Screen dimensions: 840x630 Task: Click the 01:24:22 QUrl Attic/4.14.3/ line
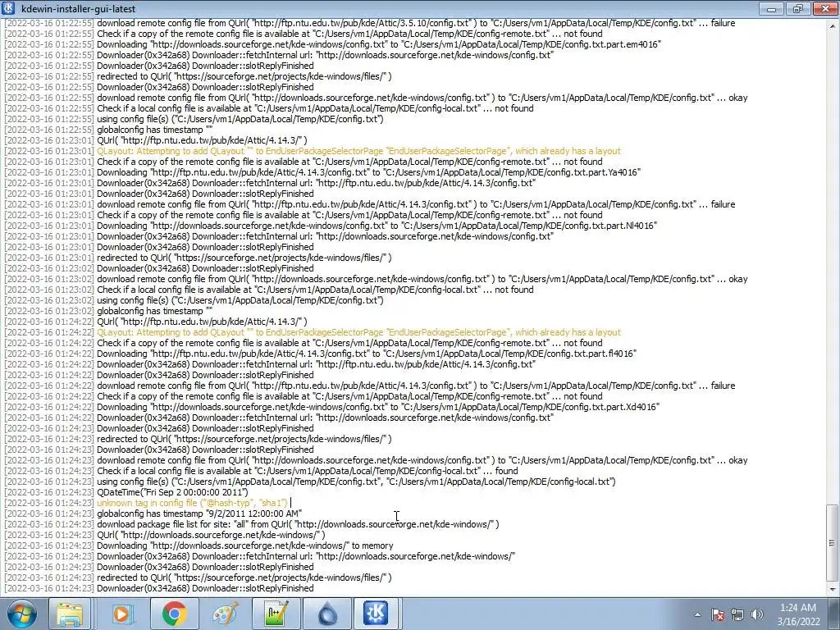coord(156,322)
